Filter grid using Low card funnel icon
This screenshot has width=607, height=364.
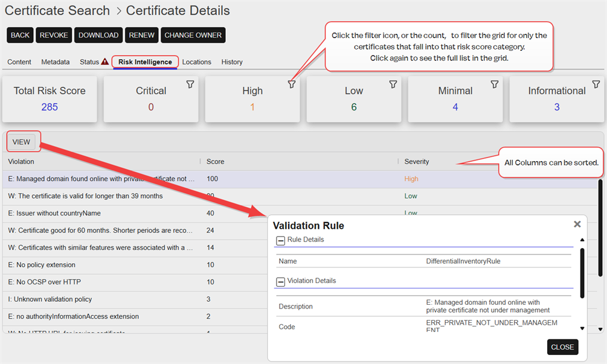[x=393, y=85]
